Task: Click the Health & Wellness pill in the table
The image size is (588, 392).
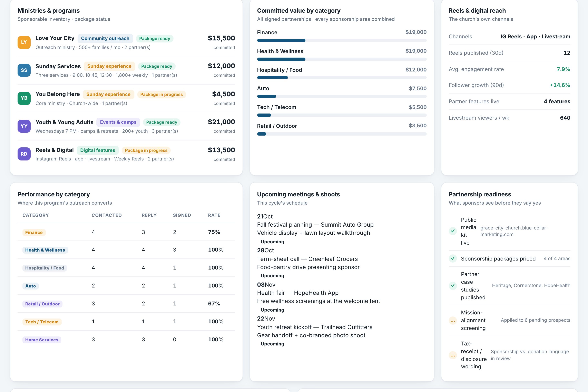Action: click(45, 250)
